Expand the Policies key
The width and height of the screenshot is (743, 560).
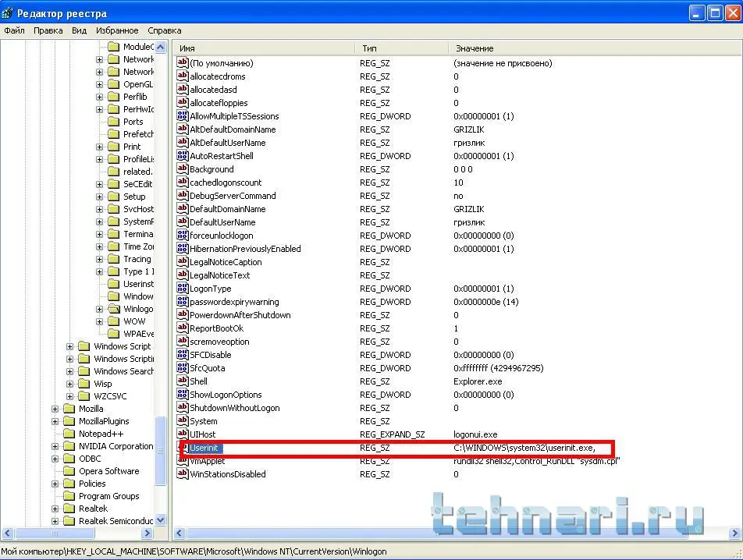click(55, 484)
